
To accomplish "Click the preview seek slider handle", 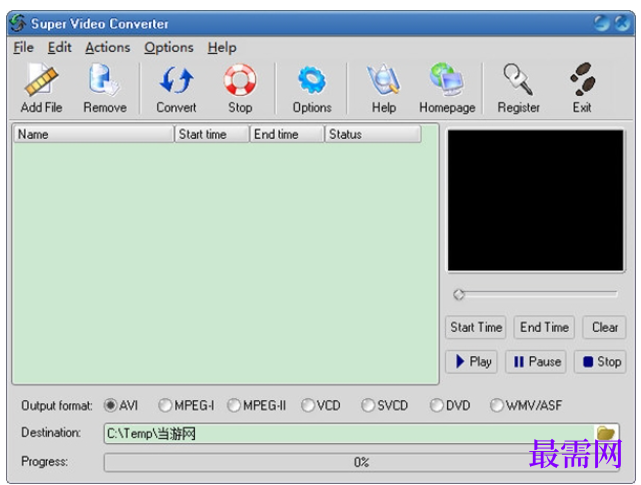I will click(459, 294).
